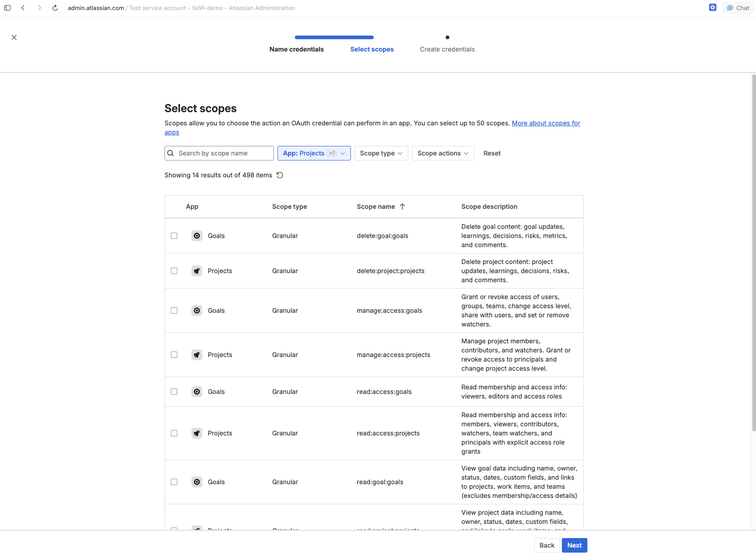
Task: Reload the page with the refresh icon
Action: 55,8
